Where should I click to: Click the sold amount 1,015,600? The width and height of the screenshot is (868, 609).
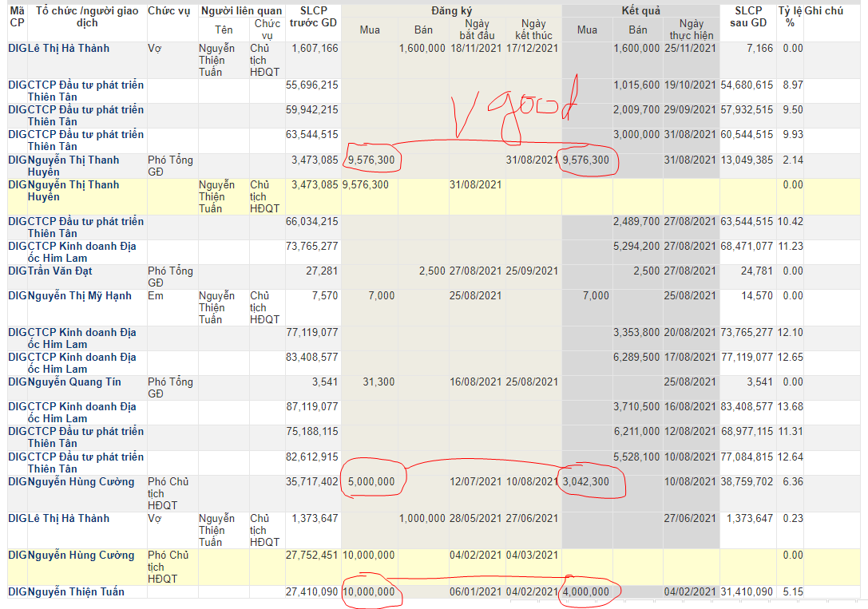636,85
